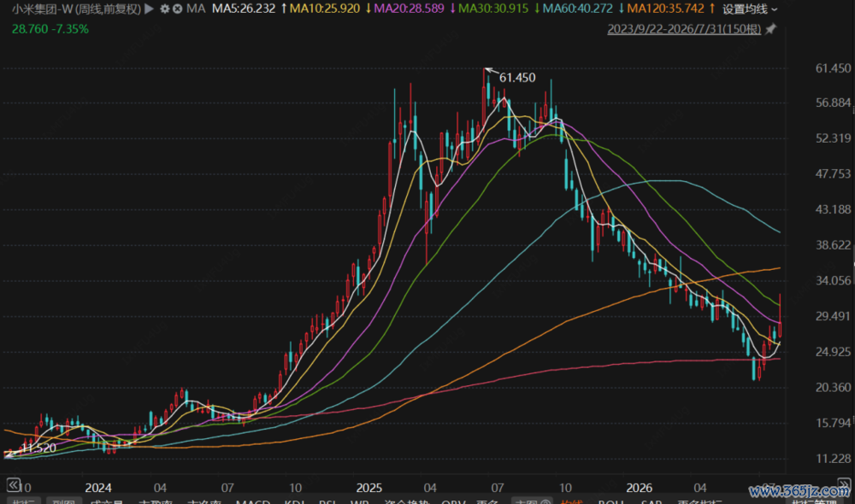Click the MA indicator label
This screenshot has width=855, height=504.
click(196, 9)
